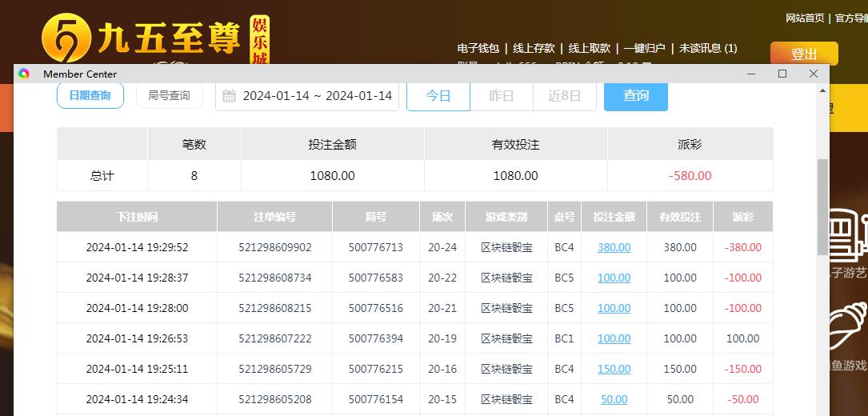Open the date range picker field

317,96
